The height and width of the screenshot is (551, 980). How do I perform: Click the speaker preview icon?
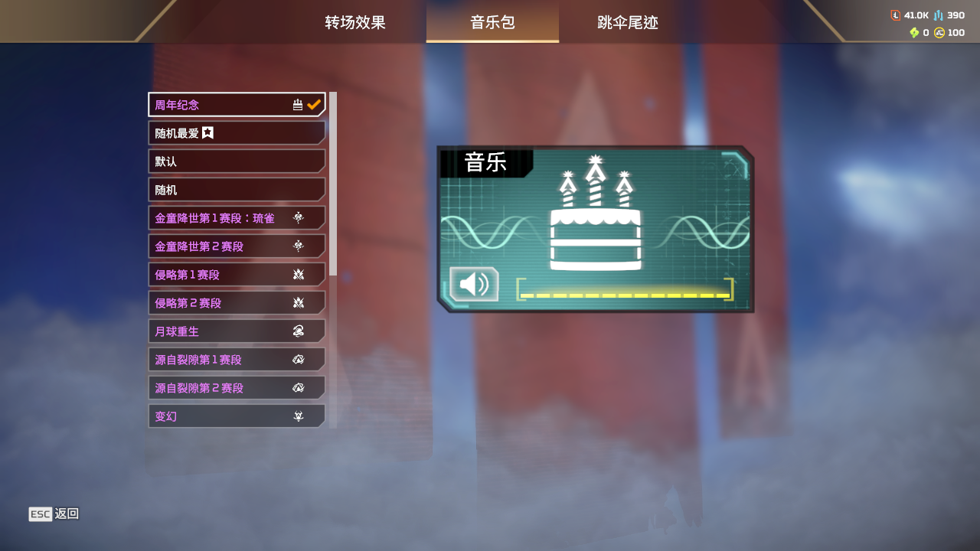[x=474, y=284]
